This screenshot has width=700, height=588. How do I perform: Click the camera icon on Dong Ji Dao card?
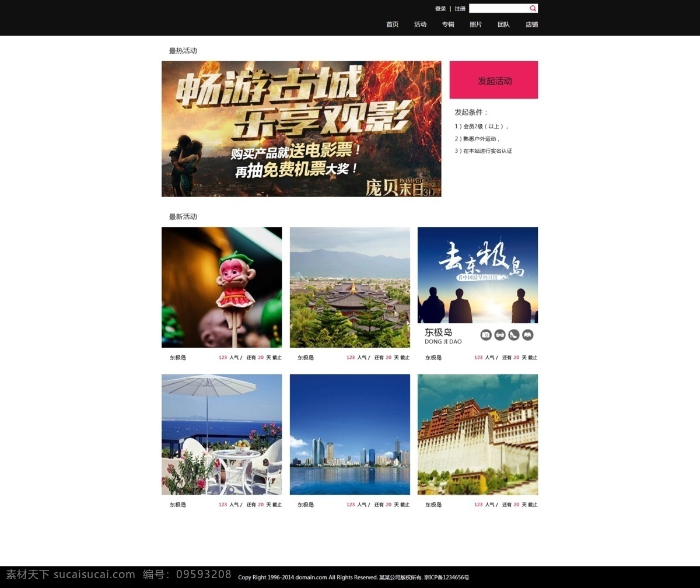tap(486, 335)
